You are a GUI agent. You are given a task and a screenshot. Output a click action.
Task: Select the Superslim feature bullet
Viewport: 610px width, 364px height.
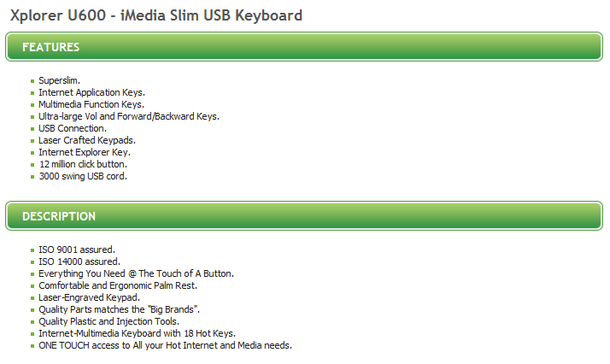pos(59,80)
